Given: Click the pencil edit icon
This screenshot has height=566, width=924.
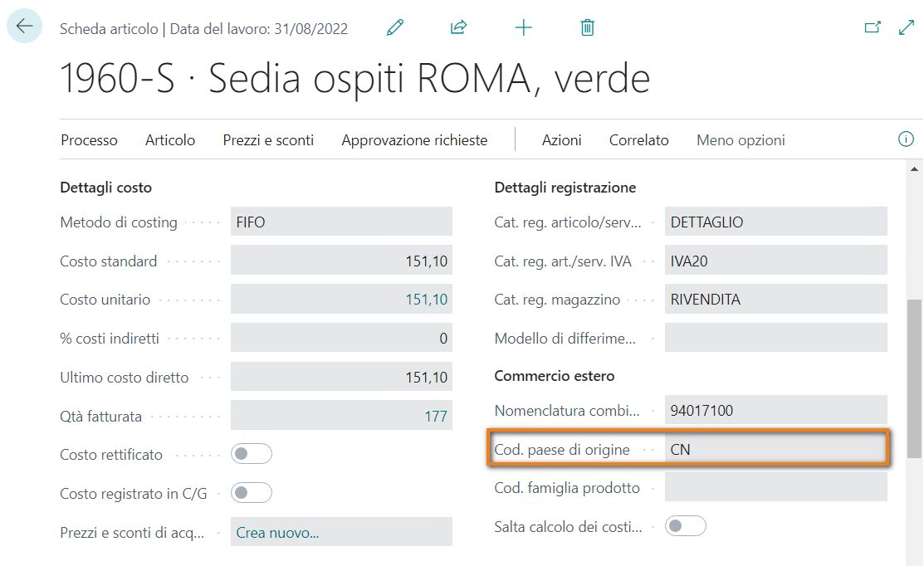Looking at the screenshot, I should 395,28.
